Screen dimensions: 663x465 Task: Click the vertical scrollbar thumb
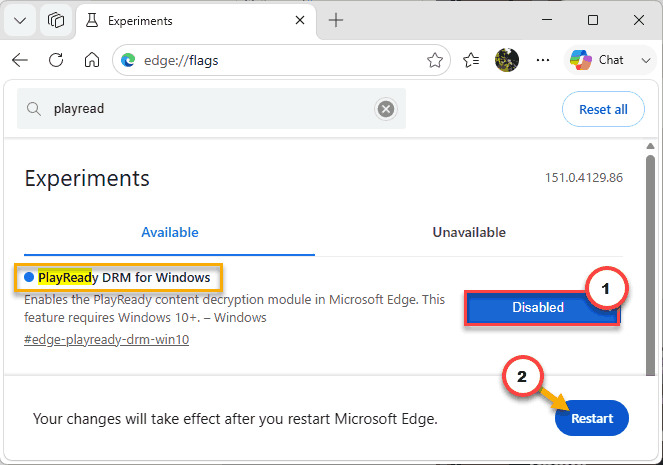click(650, 265)
